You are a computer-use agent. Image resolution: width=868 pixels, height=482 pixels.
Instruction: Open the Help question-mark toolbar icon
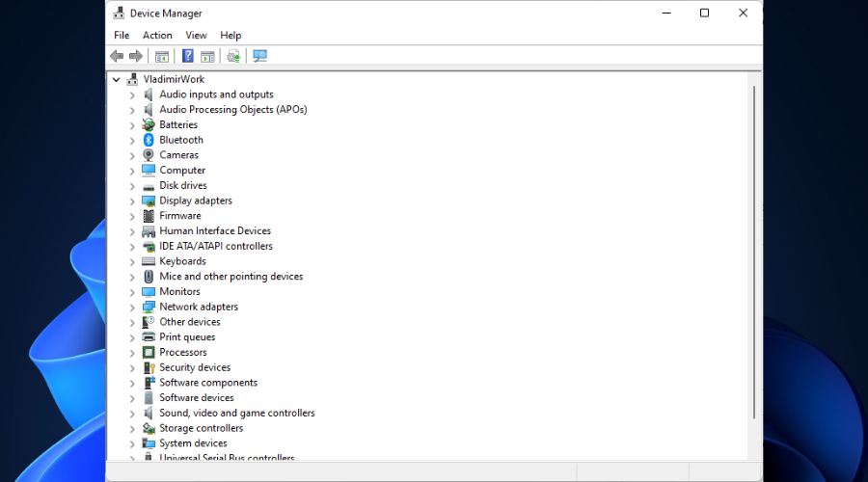(x=188, y=56)
